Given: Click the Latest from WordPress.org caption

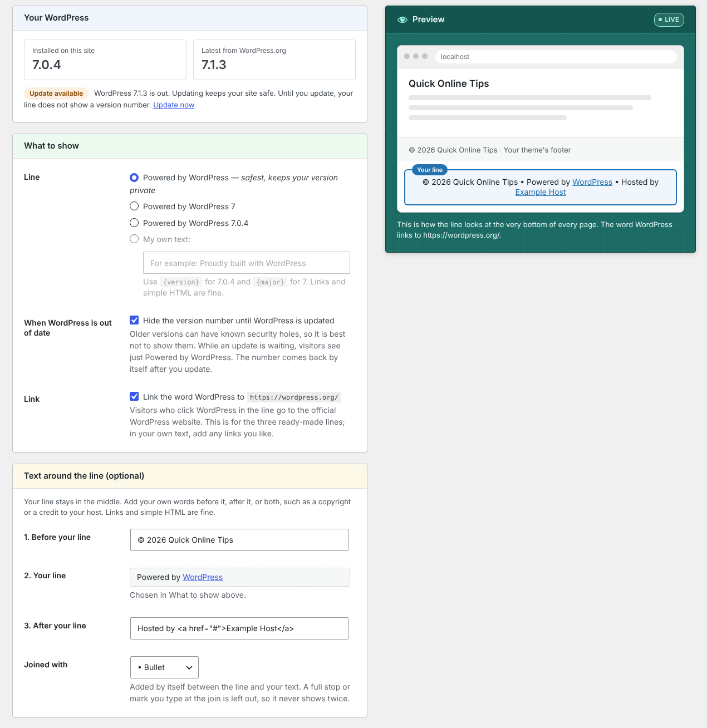Looking at the screenshot, I should coord(244,51).
